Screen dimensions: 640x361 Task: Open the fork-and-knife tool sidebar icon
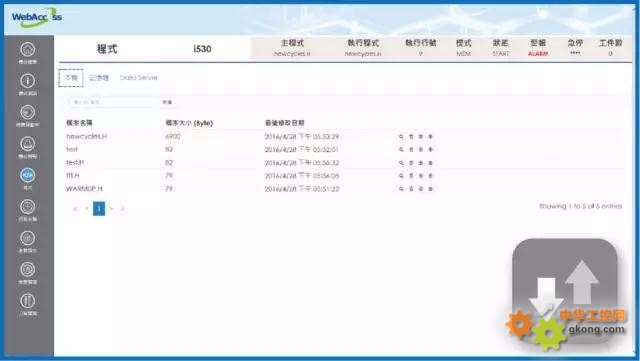pyautogui.click(x=28, y=301)
